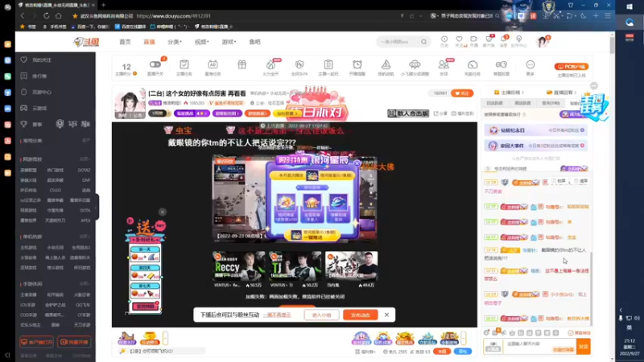Switch to 周活跃度 tab in right panel
Viewport: 644px width, 362px height.
click(522, 103)
